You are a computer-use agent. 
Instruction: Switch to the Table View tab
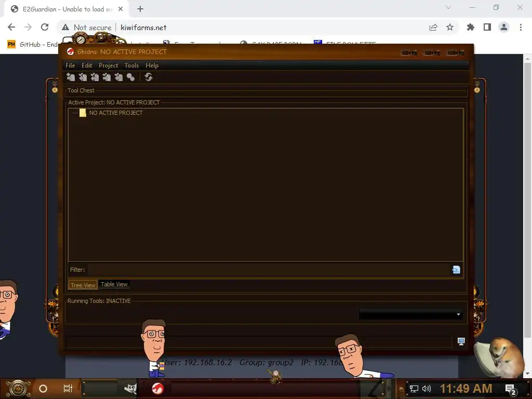click(114, 284)
